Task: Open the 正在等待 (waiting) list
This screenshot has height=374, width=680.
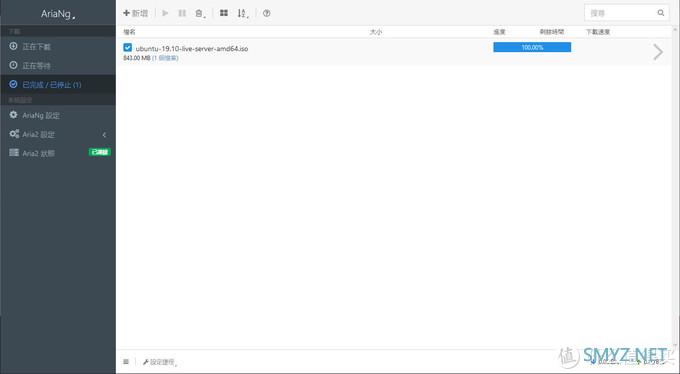Action: click(x=58, y=66)
